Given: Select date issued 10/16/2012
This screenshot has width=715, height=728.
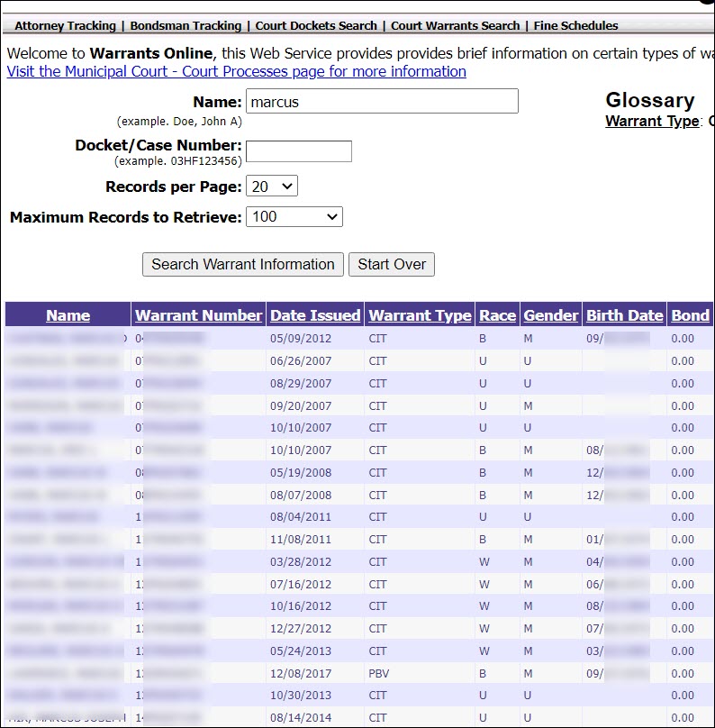Looking at the screenshot, I should 301,605.
